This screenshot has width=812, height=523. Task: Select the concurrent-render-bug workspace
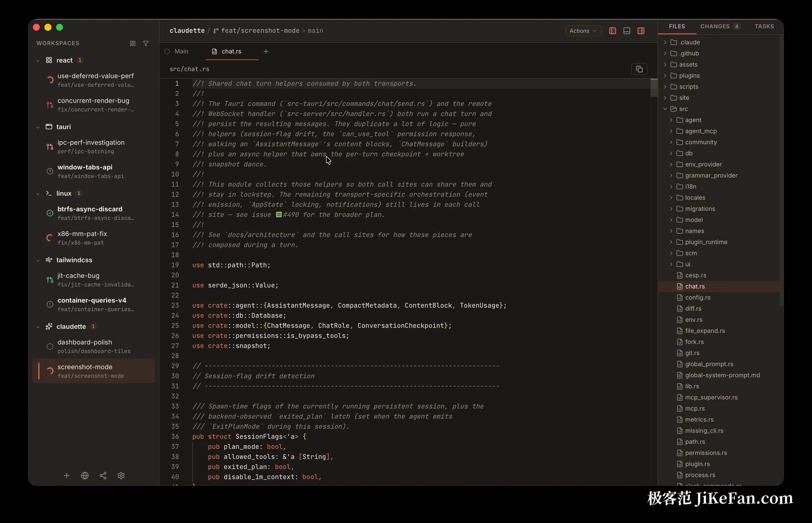tap(93, 104)
